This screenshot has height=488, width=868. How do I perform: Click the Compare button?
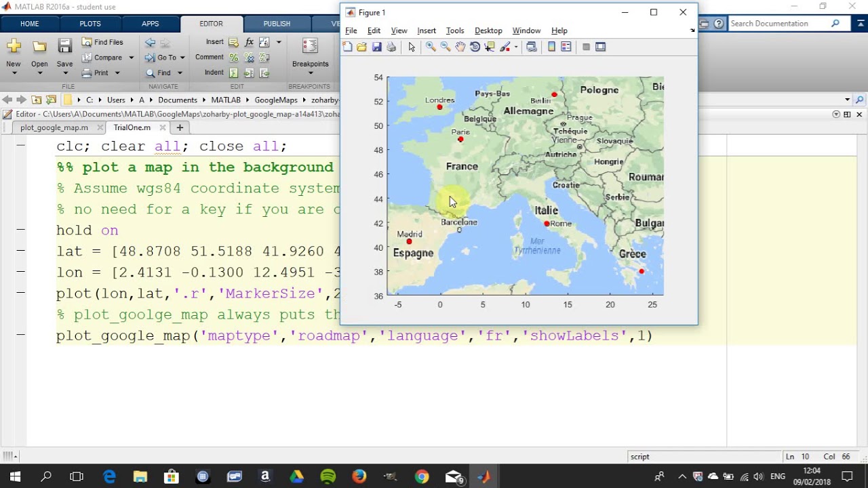102,58
